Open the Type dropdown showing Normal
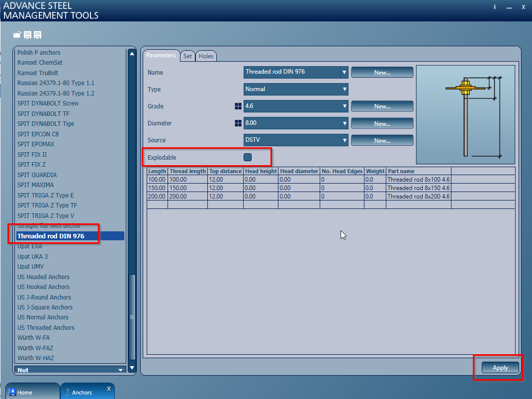This screenshot has width=532, height=399. pyautogui.click(x=296, y=90)
